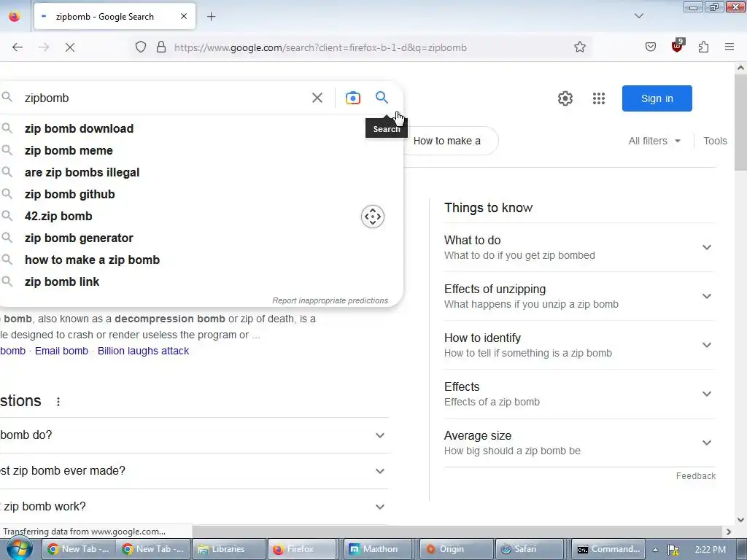Screen dimensions: 747x560
Task: Click the Action Center flag icon
Action: tap(673, 550)
